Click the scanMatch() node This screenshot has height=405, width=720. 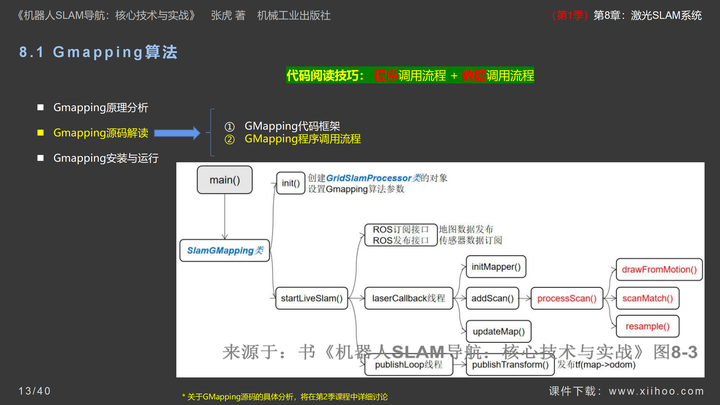647,298
